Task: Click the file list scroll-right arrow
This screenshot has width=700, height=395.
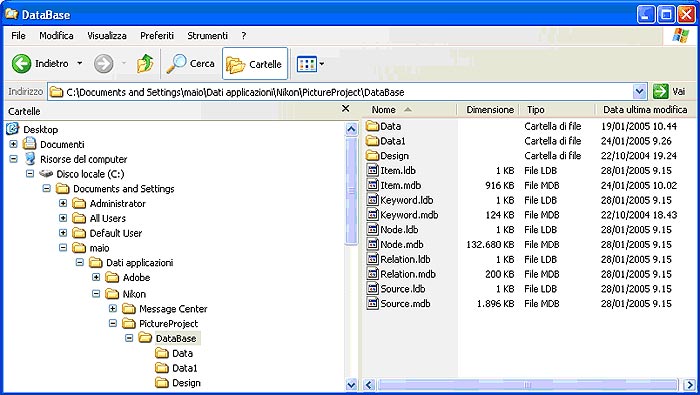Action: coord(690,384)
